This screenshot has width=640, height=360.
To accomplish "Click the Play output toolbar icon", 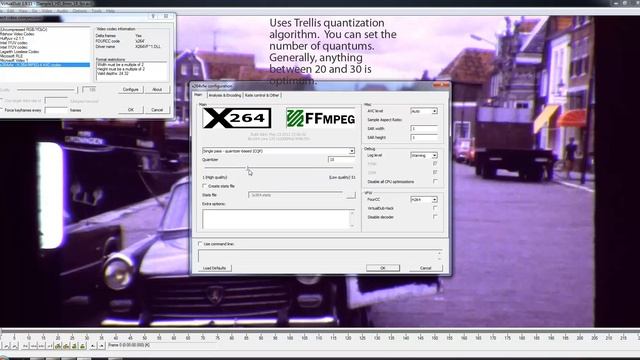I will (x=14, y=346).
